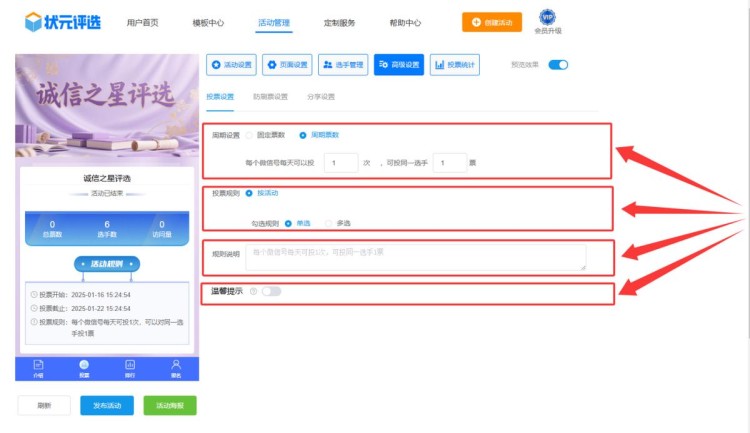Click the orange 创建活动 button
This screenshot has width=750, height=433.
(491, 22)
